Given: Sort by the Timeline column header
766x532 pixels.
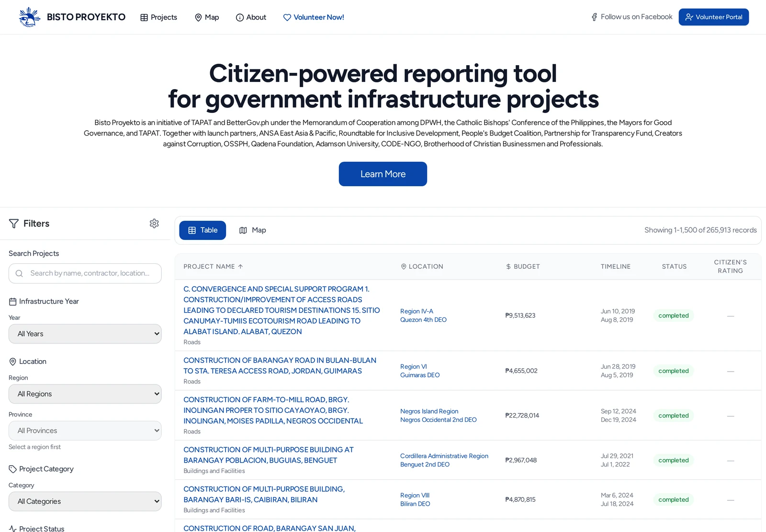Looking at the screenshot, I should (x=616, y=267).
